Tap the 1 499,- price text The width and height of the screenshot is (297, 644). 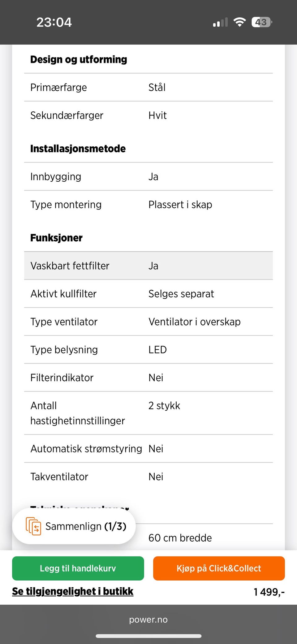click(269, 592)
